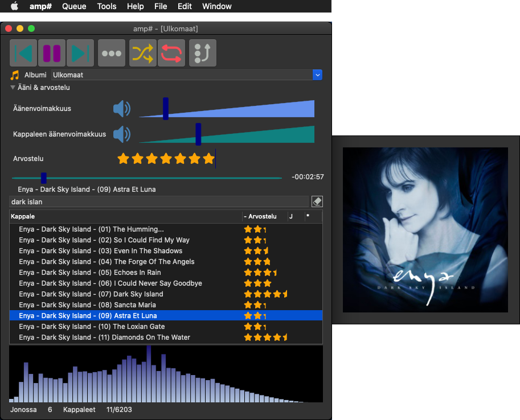Open the Albumi dropdown arrow
This screenshot has height=420, width=520.
[x=318, y=75]
